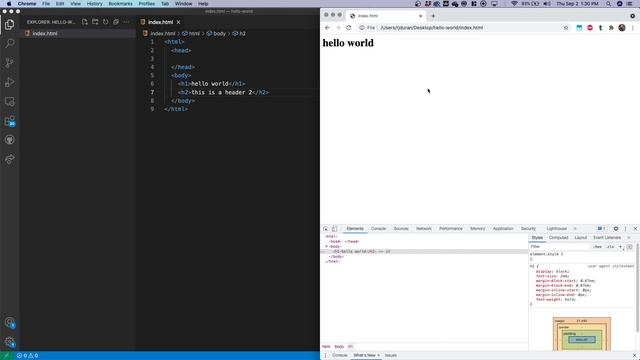Switch to DevTools Application tab
640x360 pixels.
point(503,229)
